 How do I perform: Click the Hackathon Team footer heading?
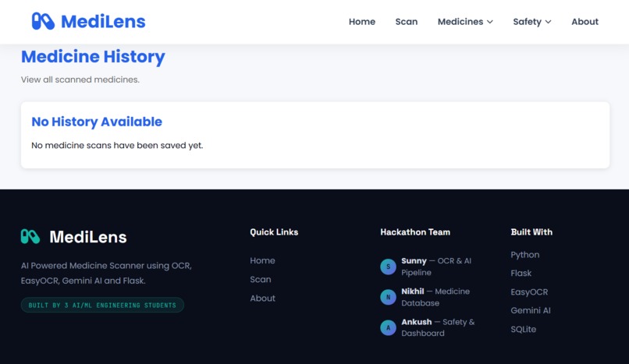(415, 232)
